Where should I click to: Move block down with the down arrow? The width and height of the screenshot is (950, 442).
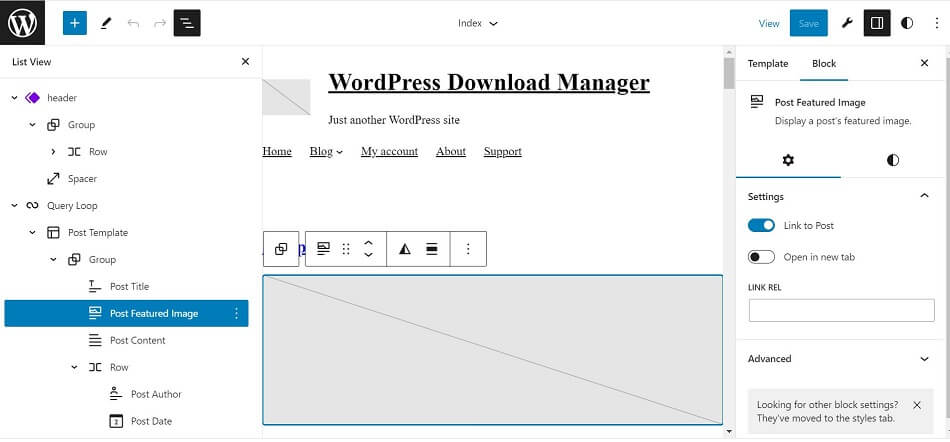368,255
